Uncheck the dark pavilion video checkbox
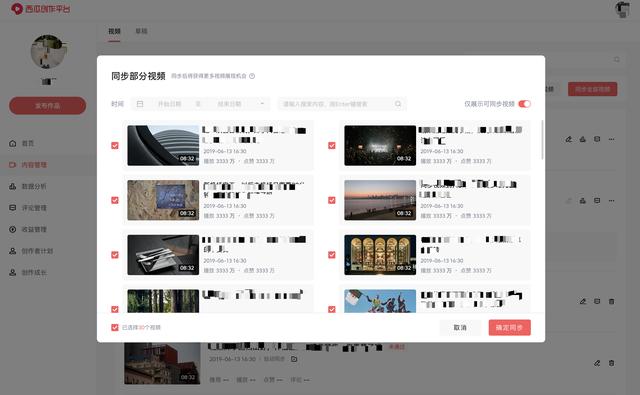 (x=115, y=255)
